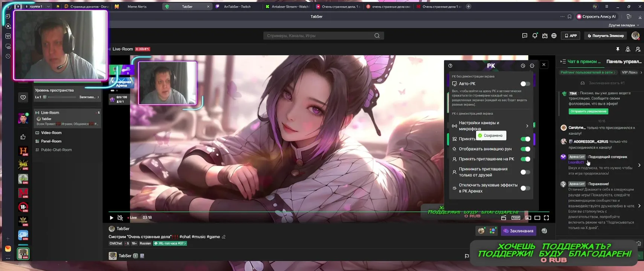Collapse the chat panel icon
This screenshot has height=271, width=644.
tap(563, 61)
